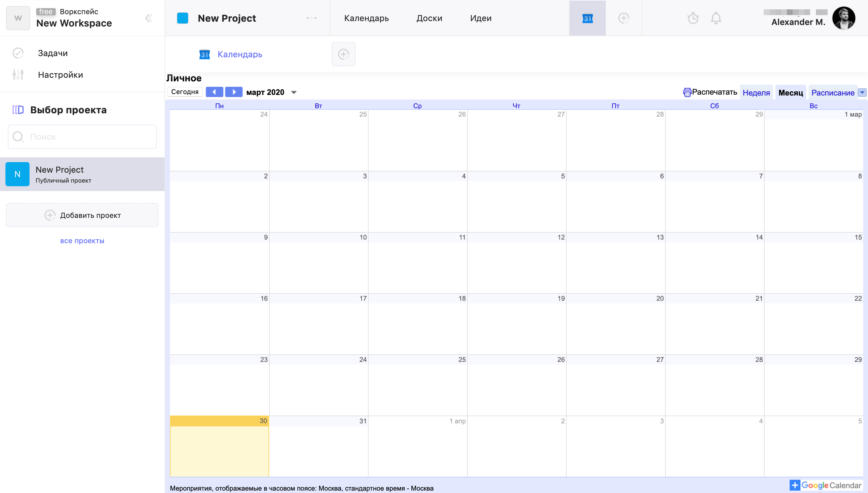Click the Ср weekday header
The image size is (868, 493).
point(417,106)
